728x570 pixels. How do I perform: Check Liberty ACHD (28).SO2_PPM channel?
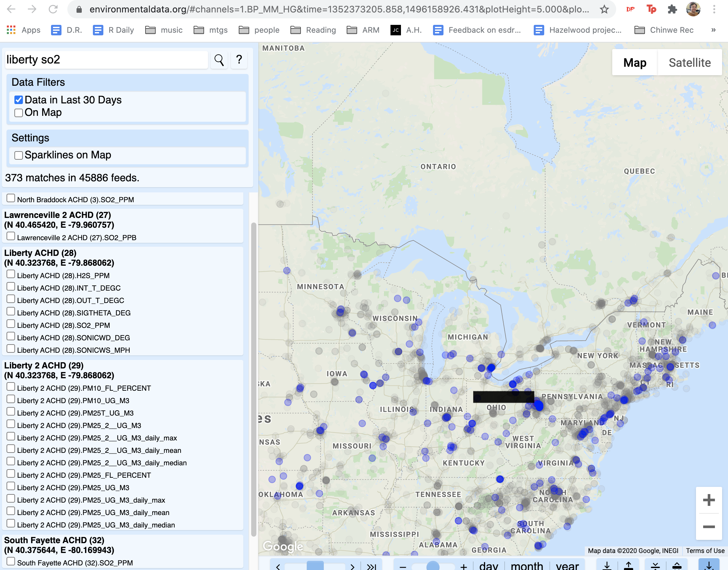click(11, 324)
